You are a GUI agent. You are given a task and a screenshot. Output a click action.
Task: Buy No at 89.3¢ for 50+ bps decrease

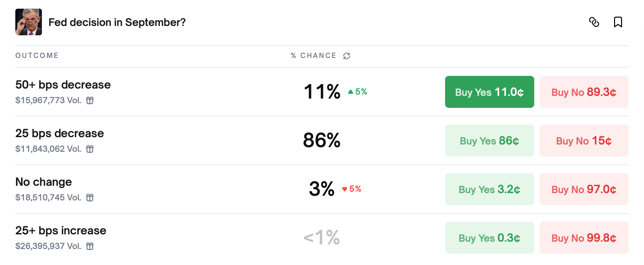(584, 92)
